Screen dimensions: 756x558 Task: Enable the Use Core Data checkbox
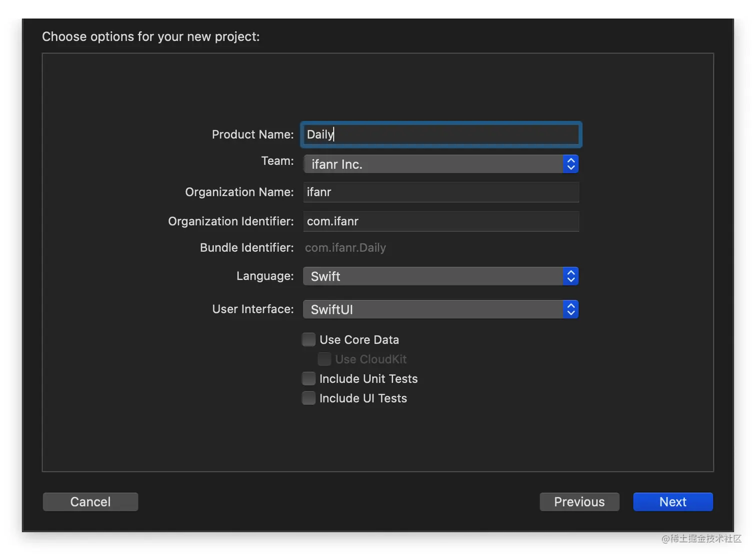coord(309,340)
